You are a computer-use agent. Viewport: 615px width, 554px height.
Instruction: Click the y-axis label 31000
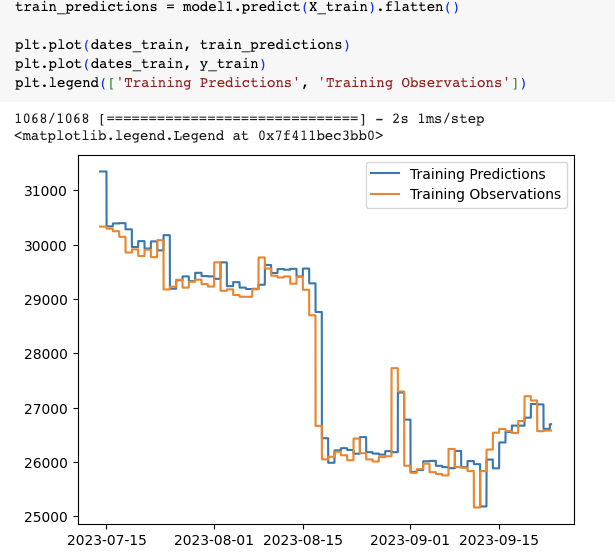[x=45, y=191]
